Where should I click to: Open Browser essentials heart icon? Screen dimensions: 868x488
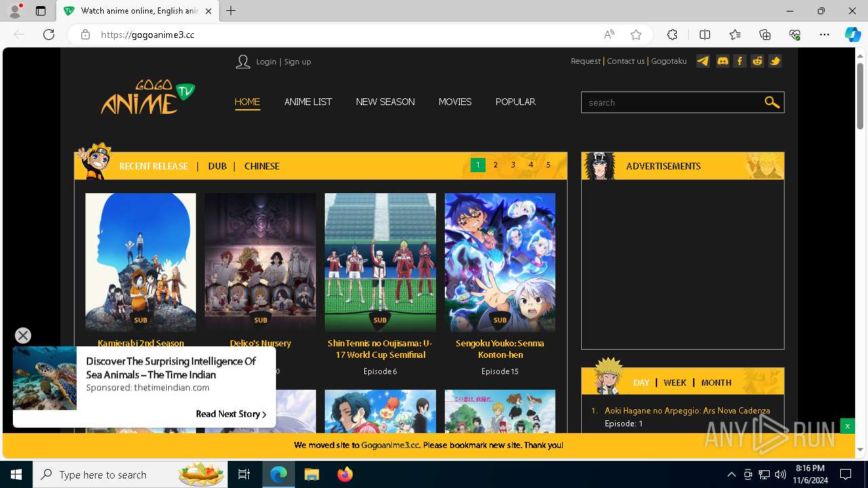tap(795, 35)
